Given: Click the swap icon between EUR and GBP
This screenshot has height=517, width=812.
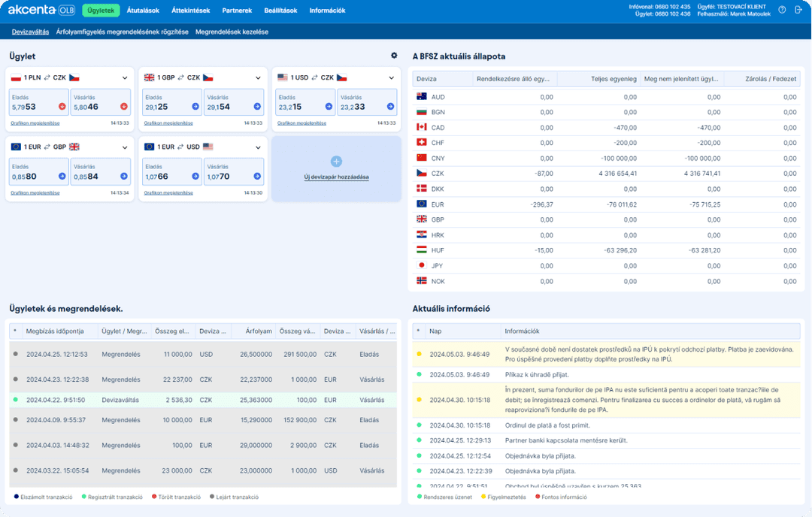Looking at the screenshot, I should 47,147.
